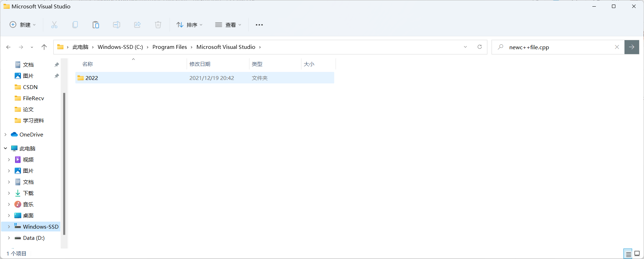The height and width of the screenshot is (259, 644).
Task: Expand the Data (D:) tree node
Action: (x=9, y=238)
